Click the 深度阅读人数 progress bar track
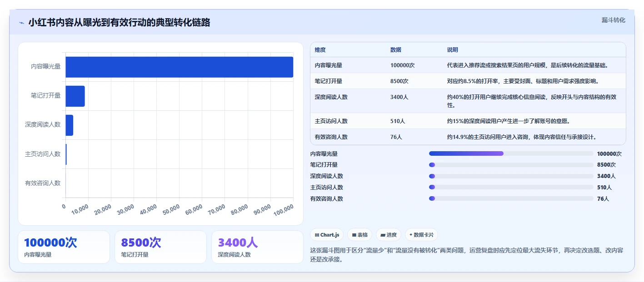Image resolution: width=644 pixels, height=282 pixels. [x=511, y=176]
